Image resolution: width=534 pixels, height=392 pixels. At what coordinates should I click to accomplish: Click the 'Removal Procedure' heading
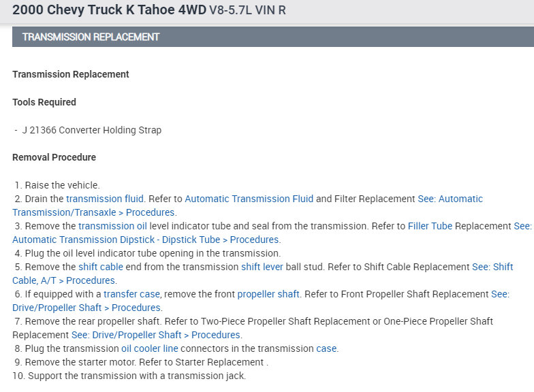point(54,157)
